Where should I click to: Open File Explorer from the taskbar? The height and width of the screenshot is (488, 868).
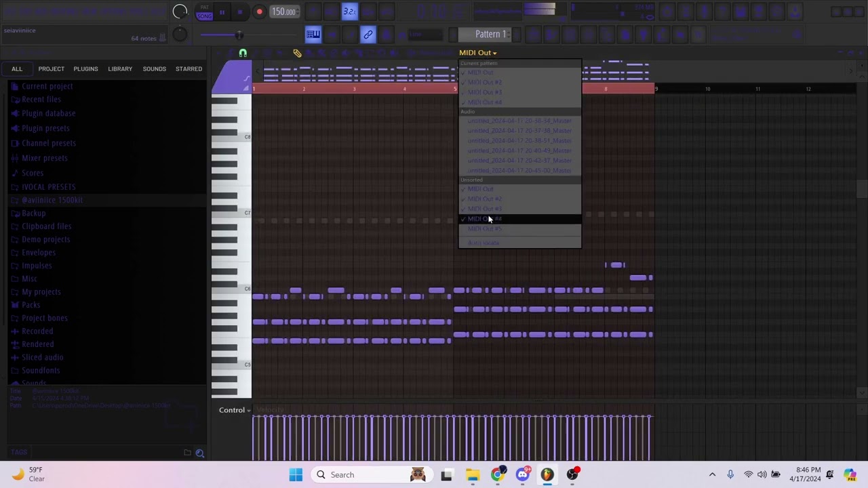click(x=472, y=474)
